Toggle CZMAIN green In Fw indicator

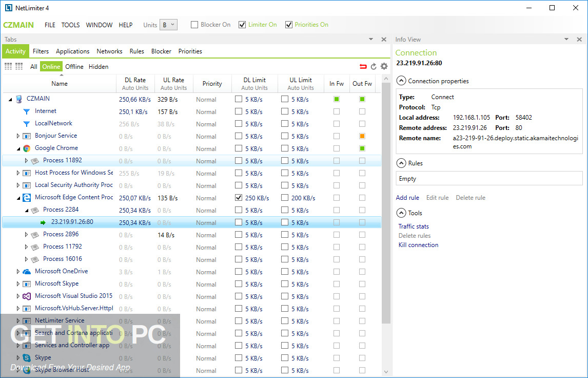pos(337,99)
